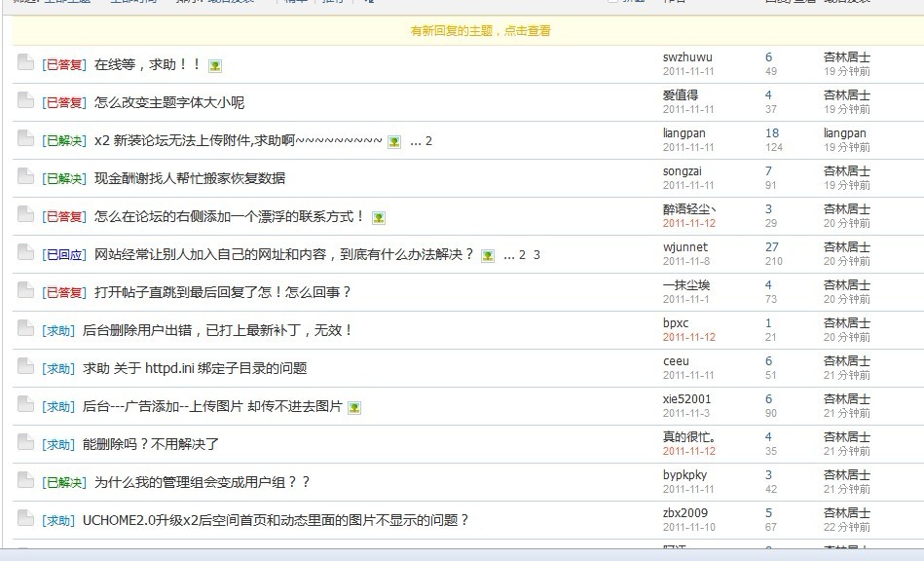Viewport: 924px width, 561px height.
Task: Go to page 2 of '网站经常让别人加入自己的网址' thread
Action: (x=522, y=255)
